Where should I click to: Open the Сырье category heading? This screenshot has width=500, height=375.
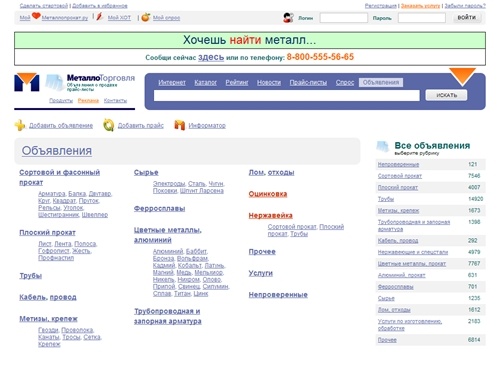click(146, 172)
